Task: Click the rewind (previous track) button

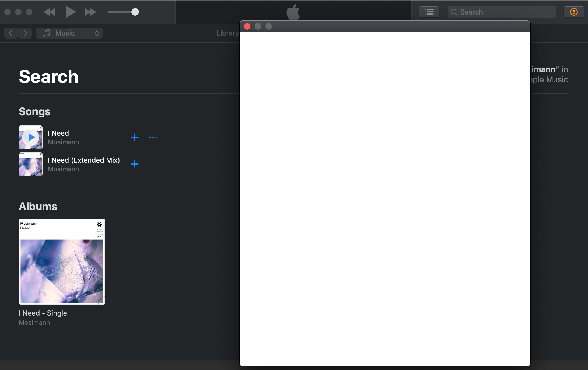Action: click(x=50, y=12)
